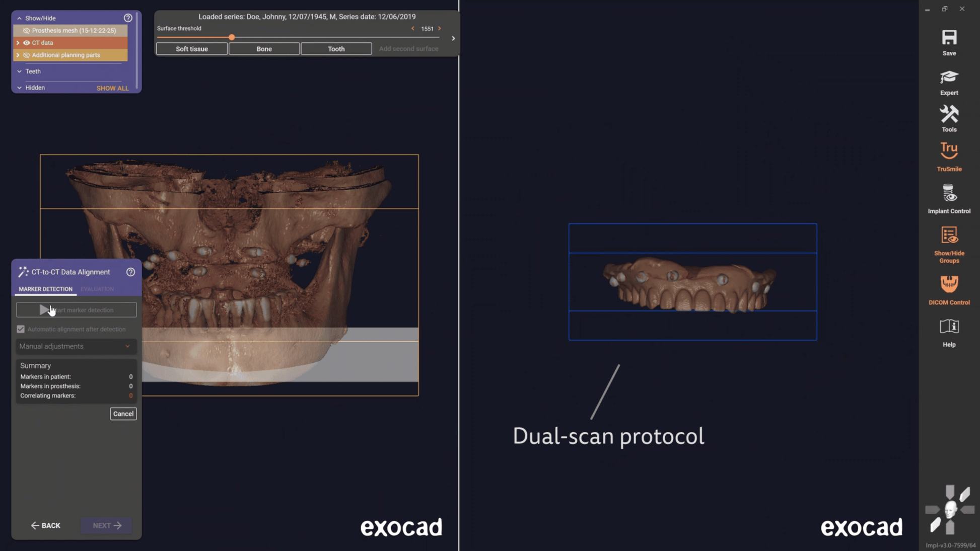
Task: Open DICOM Control icon
Action: [x=949, y=284]
